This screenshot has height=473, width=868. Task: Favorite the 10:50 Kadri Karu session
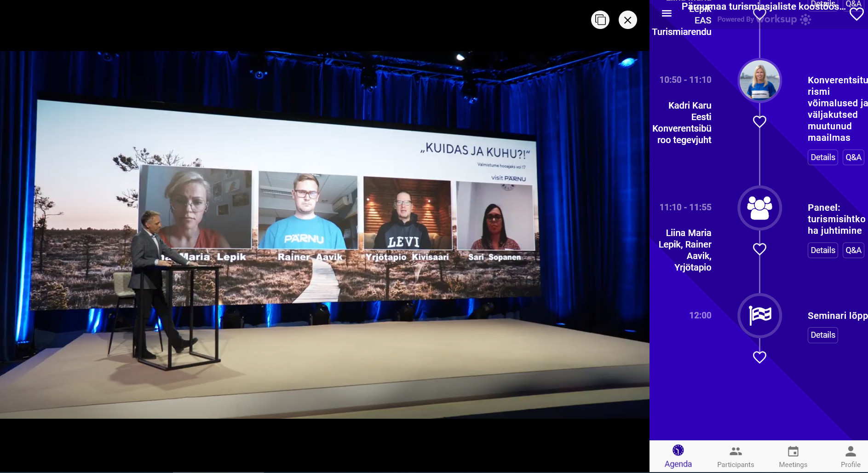pyautogui.click(x=759, y=122)
